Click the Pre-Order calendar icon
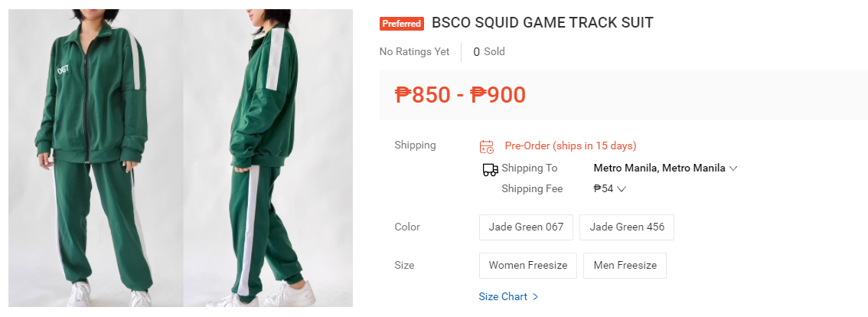Screen dimensions: 868x317 coord(486,146)
